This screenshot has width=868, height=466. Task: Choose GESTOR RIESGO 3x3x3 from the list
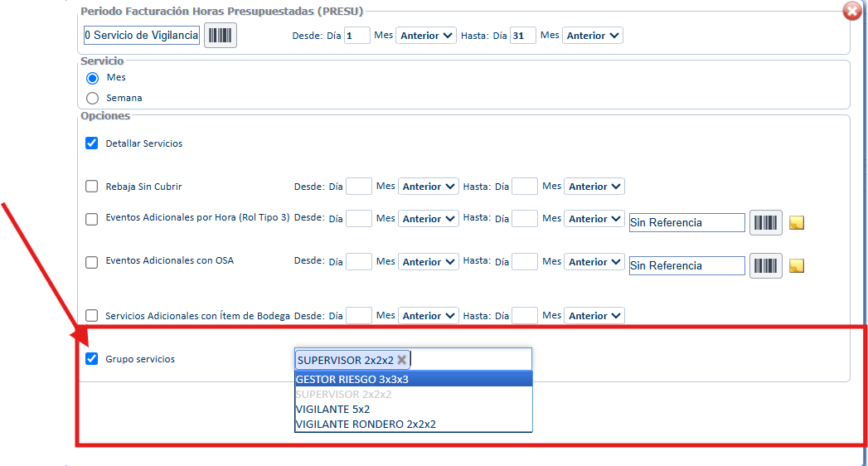[x=414, y=379]
